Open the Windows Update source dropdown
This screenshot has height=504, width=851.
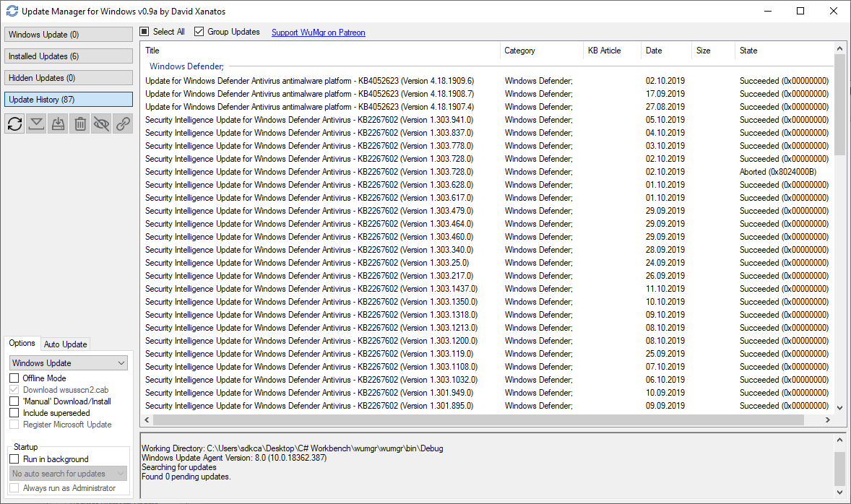(x=69, y=363)
